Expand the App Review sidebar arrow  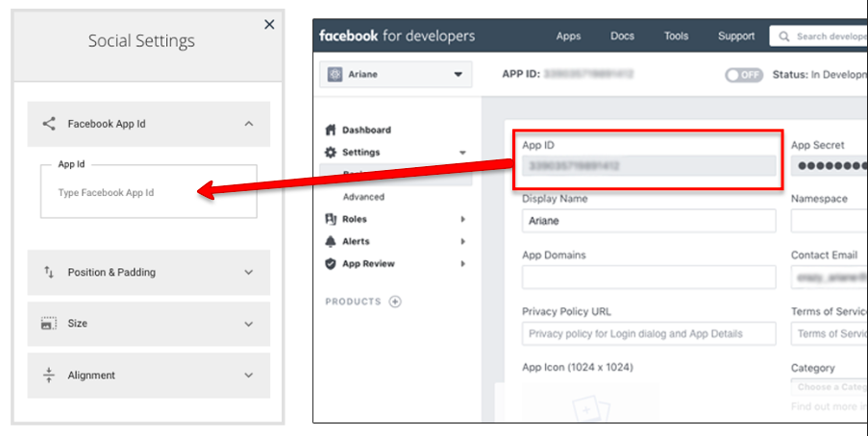(462, 264)
